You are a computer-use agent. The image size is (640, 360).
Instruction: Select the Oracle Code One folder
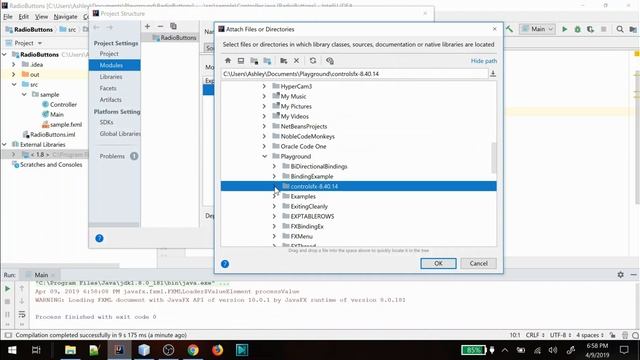(x=303, y=146)
